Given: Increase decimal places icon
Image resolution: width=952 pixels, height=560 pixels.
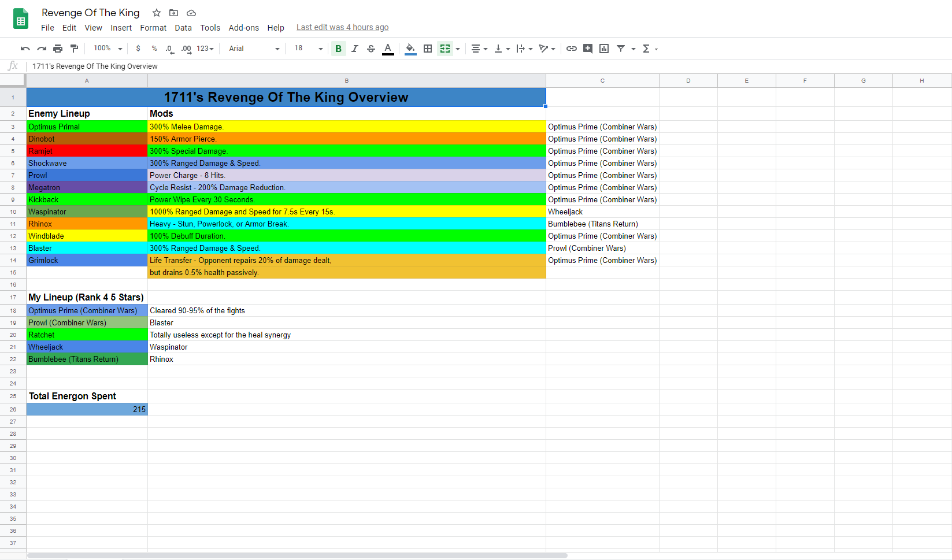Looking at the screenshot, I should pos(186,49).
